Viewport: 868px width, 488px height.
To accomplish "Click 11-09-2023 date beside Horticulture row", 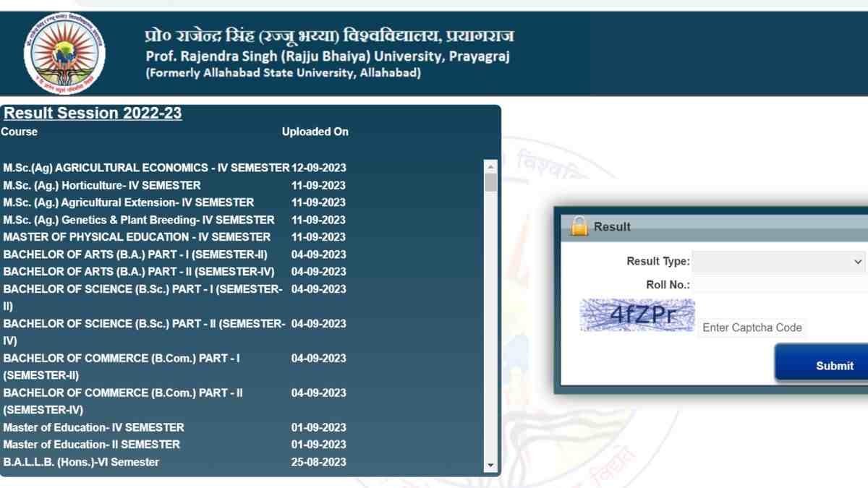I will click(x=318, y=185).
